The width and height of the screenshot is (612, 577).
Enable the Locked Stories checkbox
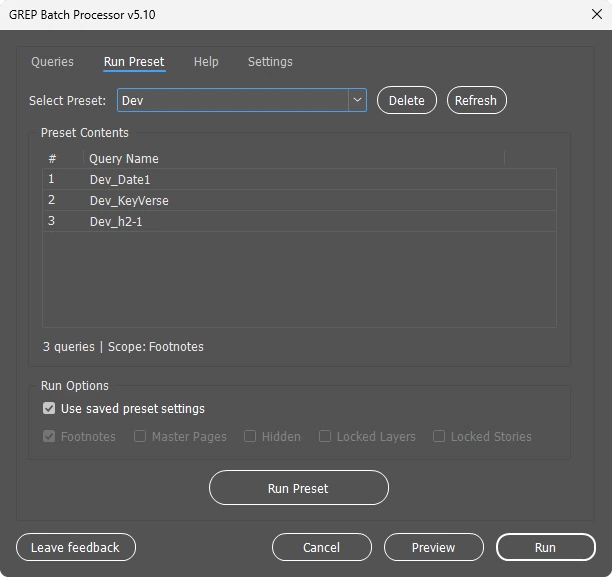(439, 436)
